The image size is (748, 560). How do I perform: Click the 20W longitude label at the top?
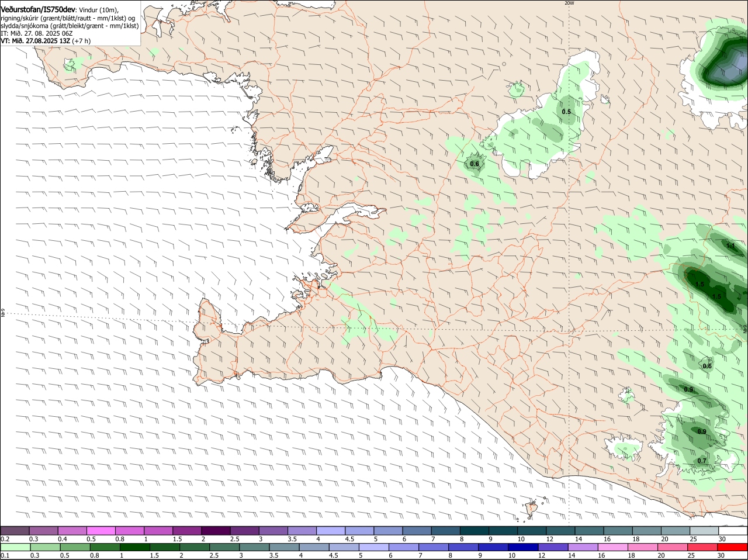(x=569, y=3)
